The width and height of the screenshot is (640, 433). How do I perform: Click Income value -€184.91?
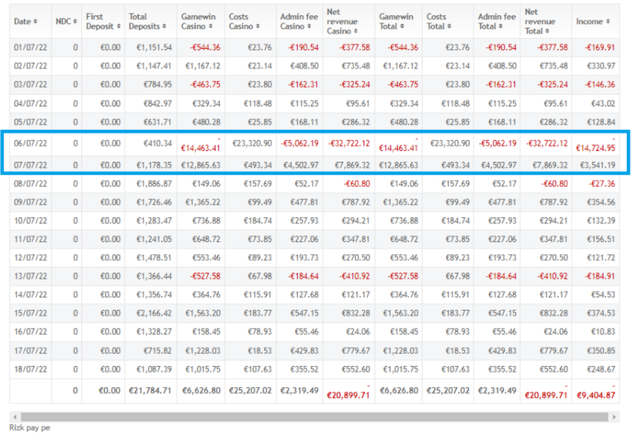tap(600, 276)
